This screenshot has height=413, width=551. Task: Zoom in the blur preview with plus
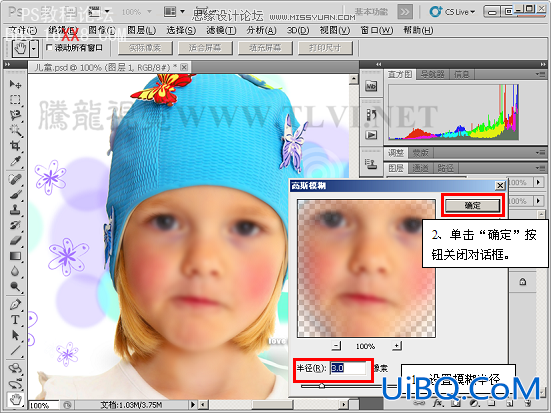(397, 346)
